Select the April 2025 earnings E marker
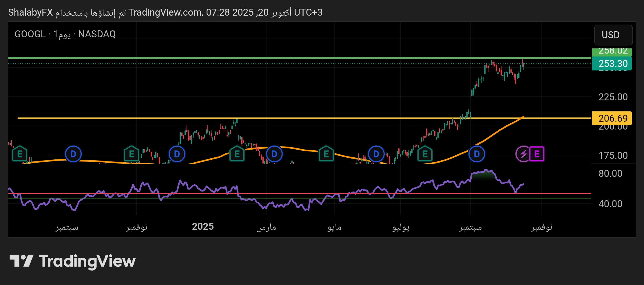Image resolution: width=644 pixels, height=285 pixels. (x=326, y=154)
